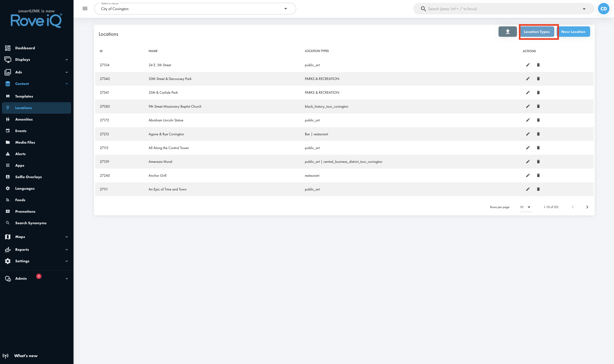Change rows per page dropdown

(x=526, y=207)
